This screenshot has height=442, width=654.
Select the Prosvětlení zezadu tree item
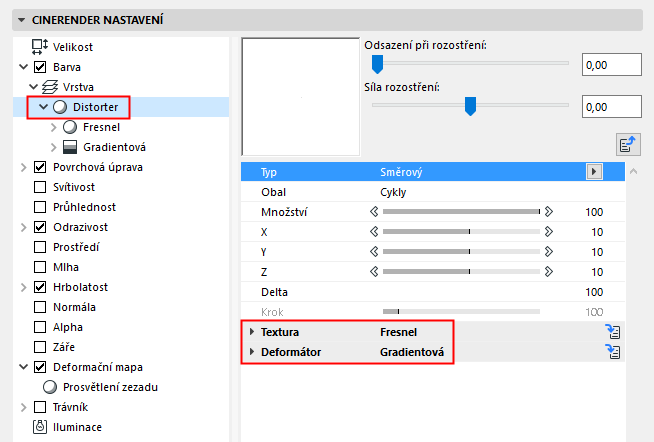click(x=110, y=387)
